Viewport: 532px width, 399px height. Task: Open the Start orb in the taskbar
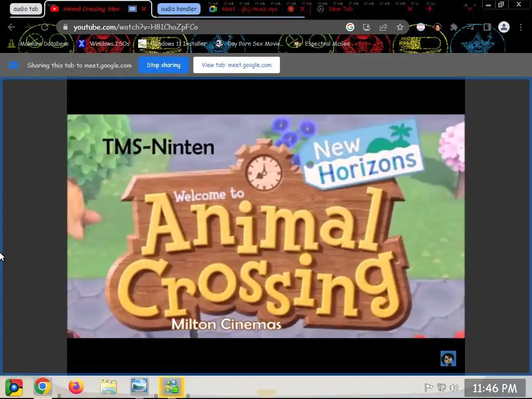[14, 387]
